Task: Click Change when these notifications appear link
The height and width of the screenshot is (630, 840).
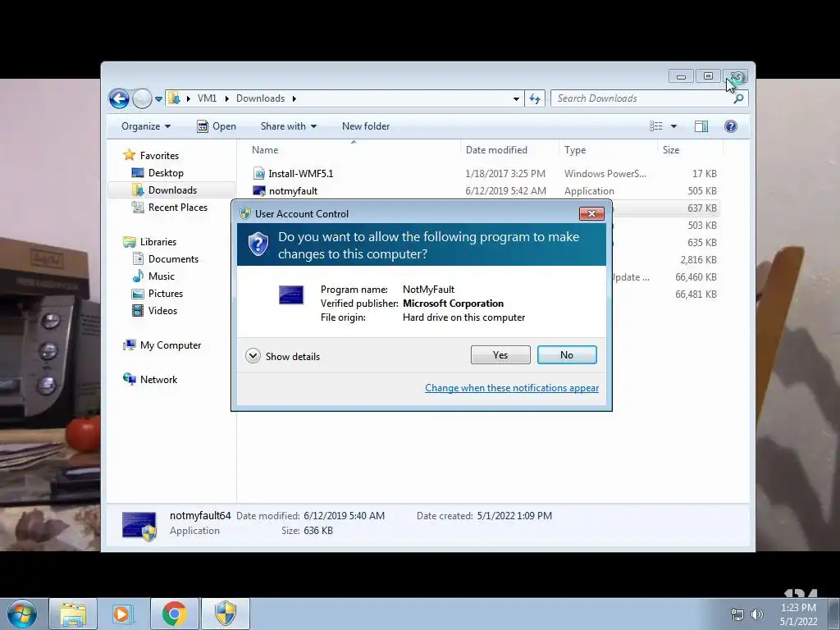Action: pos(512,388)
